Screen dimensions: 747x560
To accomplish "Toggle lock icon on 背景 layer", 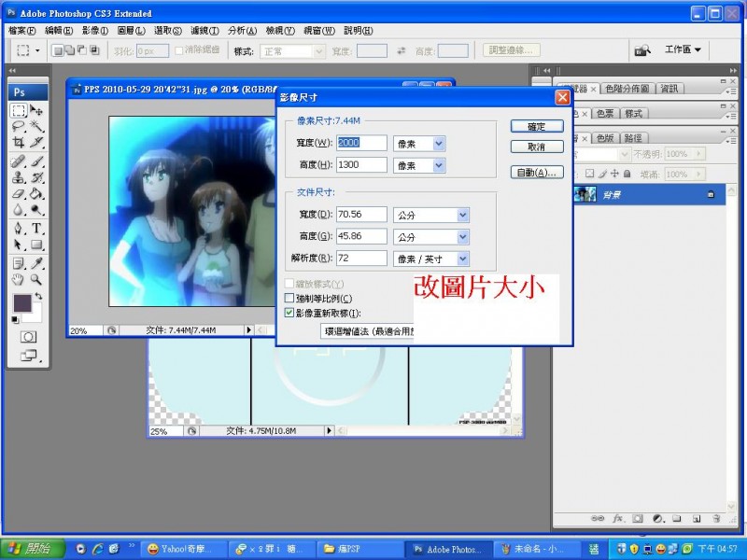I will 712,195.
